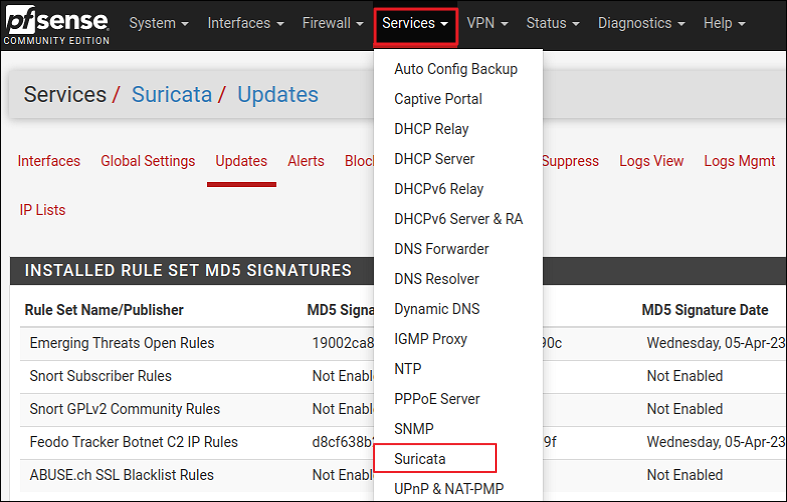This screenshot has width=787, height=502.
Task: Open Suricata from the Services menu
Action: click(420, 459)
